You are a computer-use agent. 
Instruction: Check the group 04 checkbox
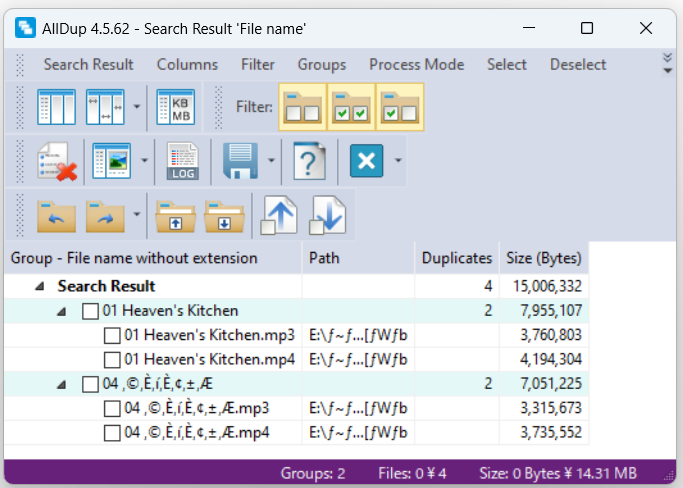pyautogui.click(x=90, y=385)
